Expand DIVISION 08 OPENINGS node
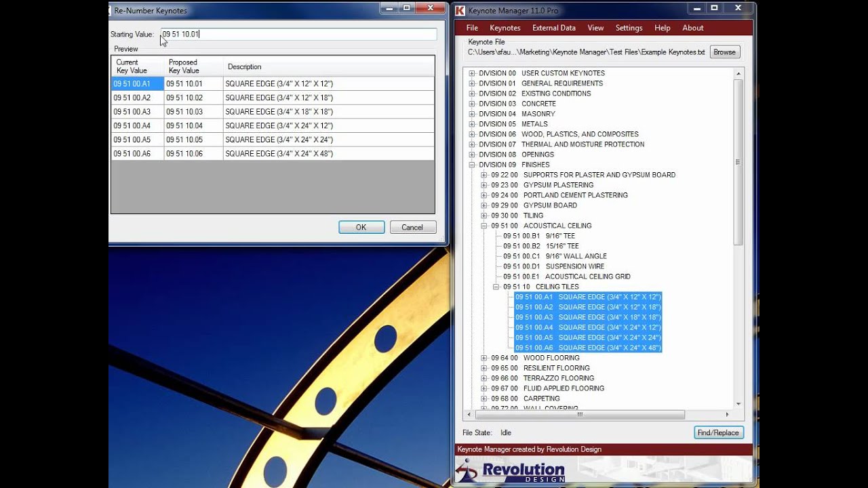Viewport: 868px width, 488px height. pyautogui.click(x=473, y=155)
